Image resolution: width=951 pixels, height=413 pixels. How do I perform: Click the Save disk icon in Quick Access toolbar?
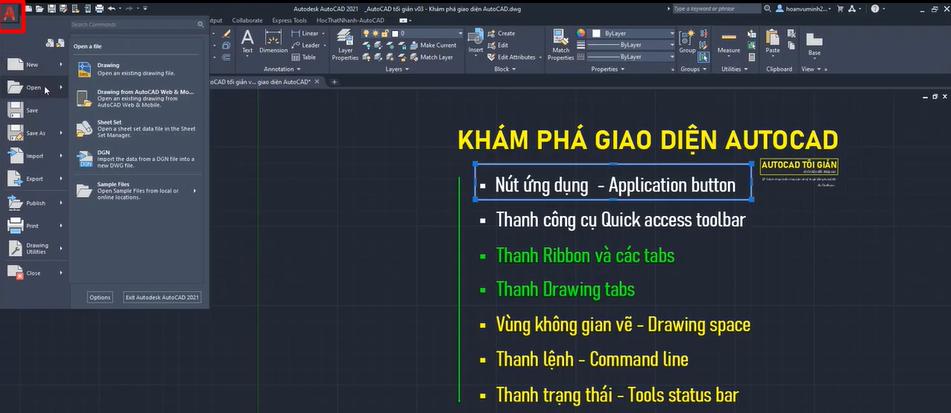[52, 9]
